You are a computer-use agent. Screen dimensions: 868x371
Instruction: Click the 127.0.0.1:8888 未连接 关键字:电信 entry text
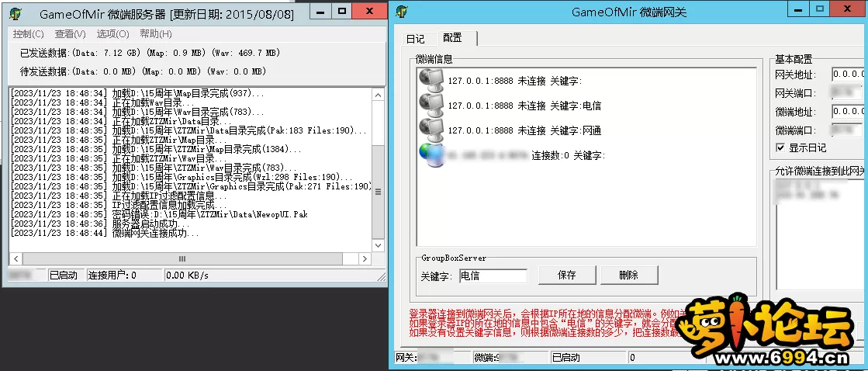tap(524, 106)
